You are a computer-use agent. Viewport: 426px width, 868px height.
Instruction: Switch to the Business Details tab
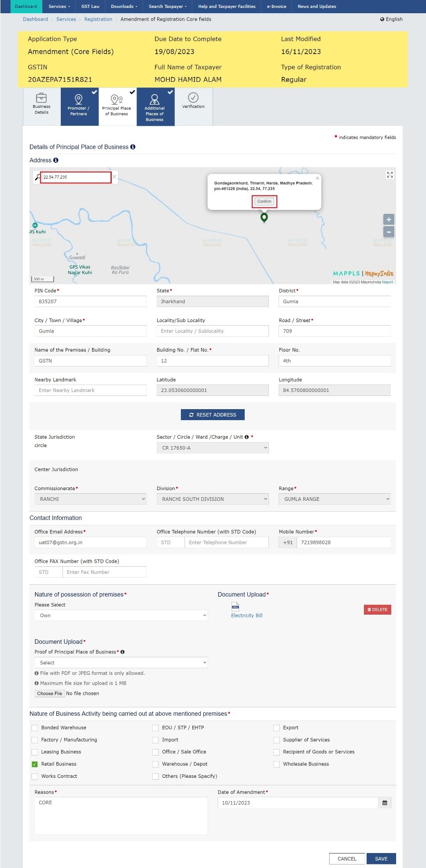coord(41,107)
